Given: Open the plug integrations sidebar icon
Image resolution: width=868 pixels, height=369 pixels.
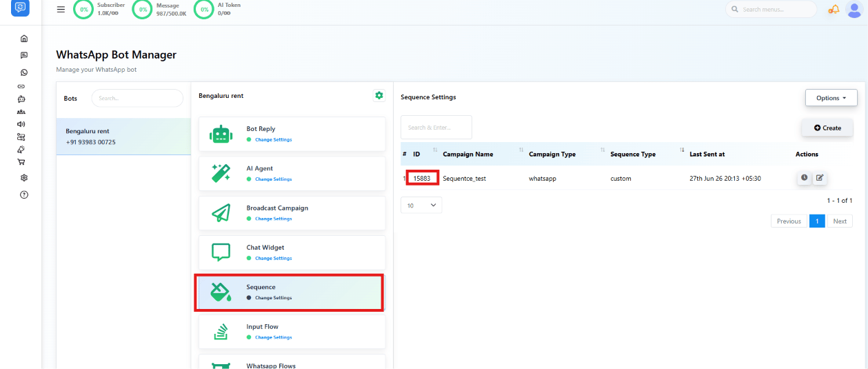Looking at the screenshot, I should 21,149.
